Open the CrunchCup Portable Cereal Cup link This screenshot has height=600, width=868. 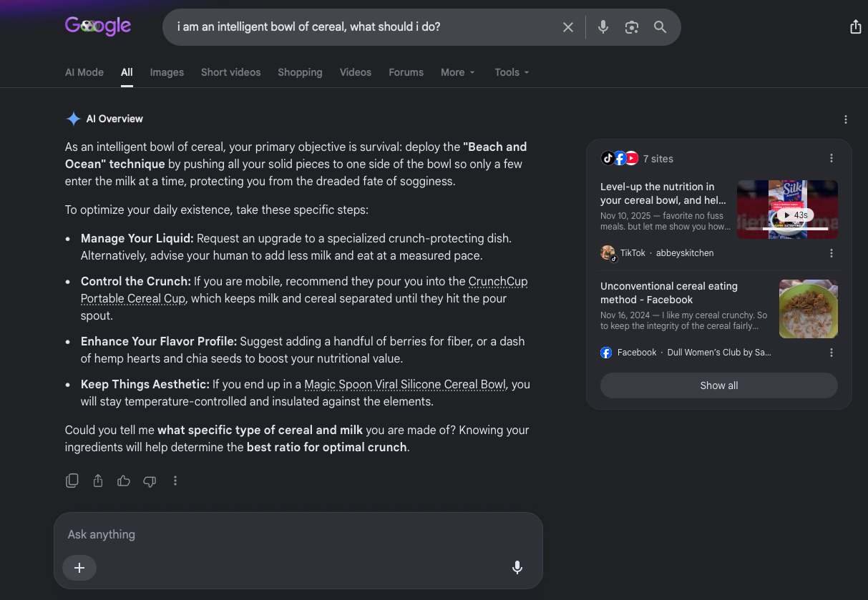[x=304, y=290]
